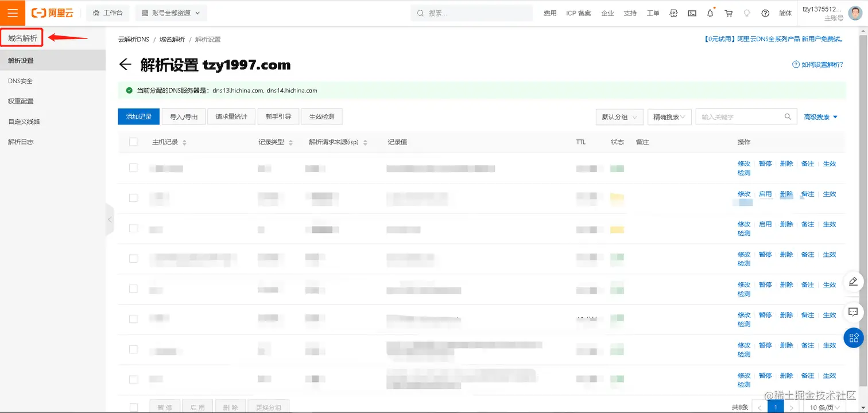Screen dimensions: 868x413
Task: Check the fourth record row checkbox
Action: pyautogui.click(x=133, y=259)
